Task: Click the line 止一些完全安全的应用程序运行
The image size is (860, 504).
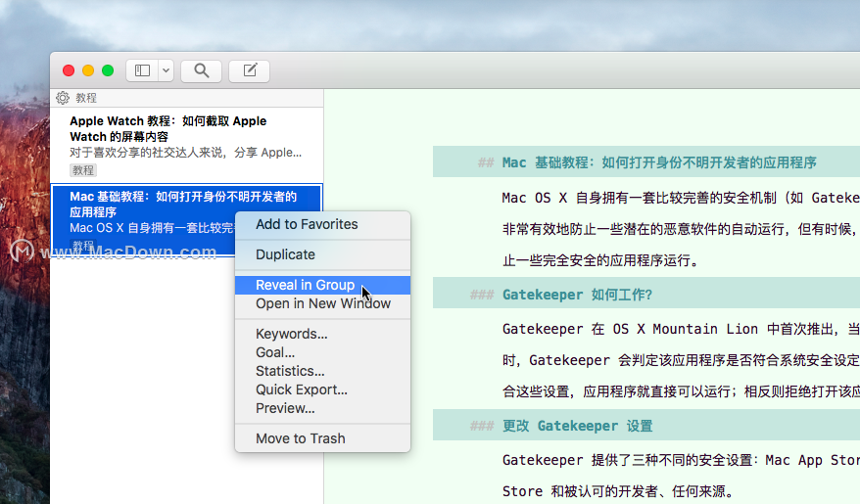Action: click(601, 260)
